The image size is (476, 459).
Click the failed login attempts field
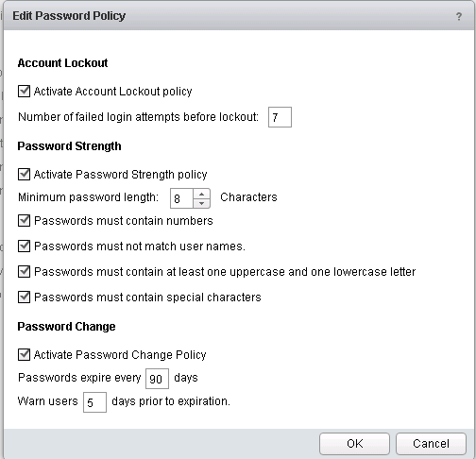280,117
